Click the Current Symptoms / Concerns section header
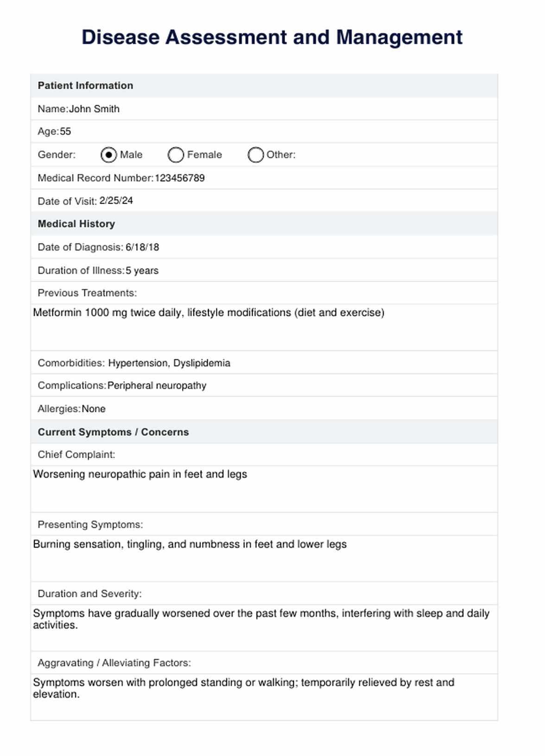The width and height of the screenshot is (545, 756). [x=114, y=432]
